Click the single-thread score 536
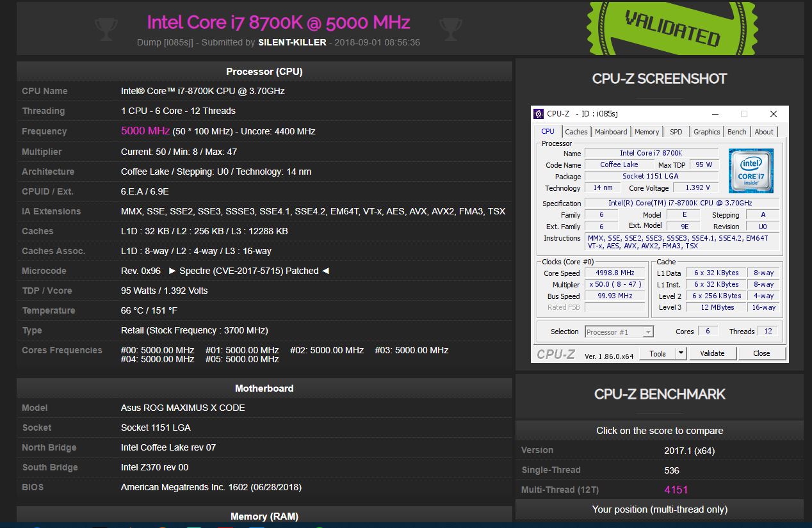This screenshot has height=528, width=812. point(671,470)
